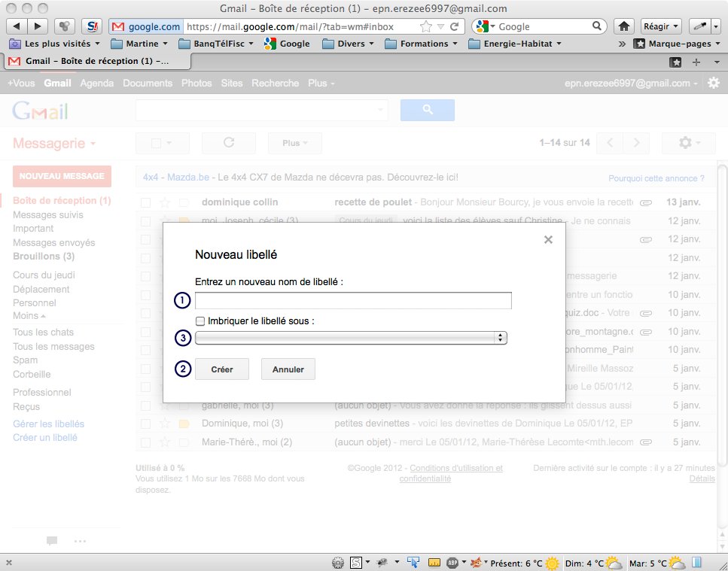Go back with the browser back arrow
The height and width of the screenshot is (571, 728).
(17, 26)
